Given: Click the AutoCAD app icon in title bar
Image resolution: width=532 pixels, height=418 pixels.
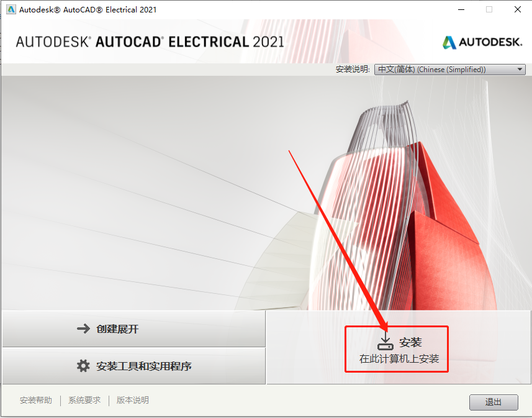Looking at the screenshot, I should [11, 9].
